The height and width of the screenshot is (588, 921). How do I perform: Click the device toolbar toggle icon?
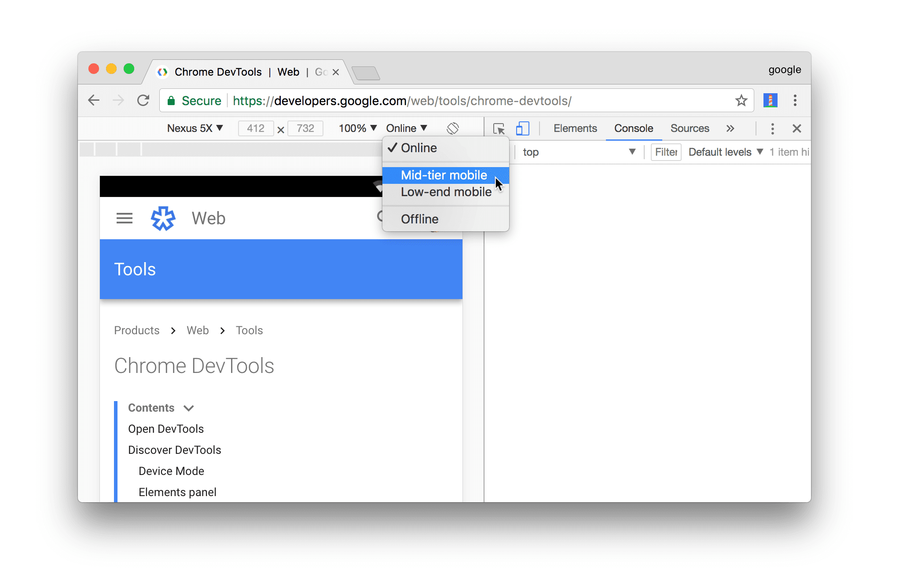tap(522, 128)
